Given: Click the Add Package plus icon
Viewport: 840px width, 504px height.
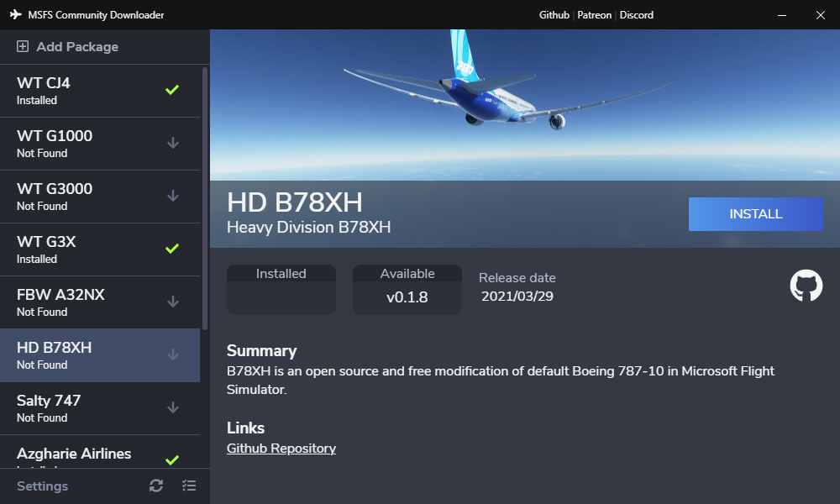Looking at the screenshot, I should point(23,46).
